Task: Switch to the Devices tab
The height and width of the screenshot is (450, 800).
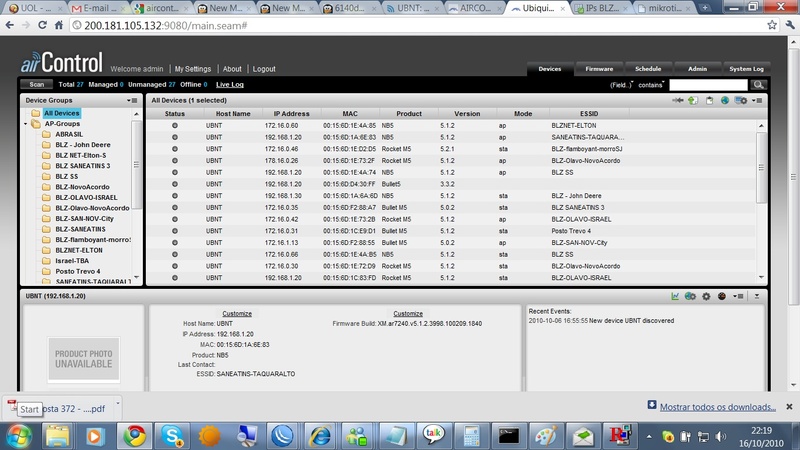Action: 549,69
